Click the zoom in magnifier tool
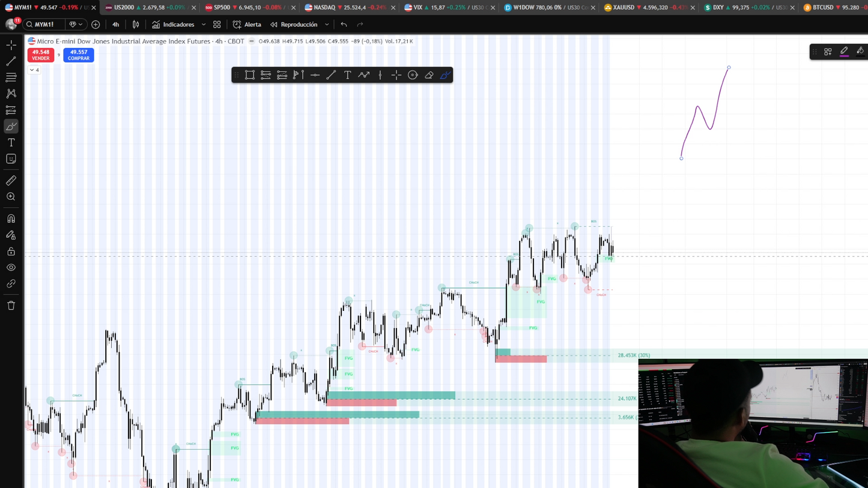 (11, 197)
